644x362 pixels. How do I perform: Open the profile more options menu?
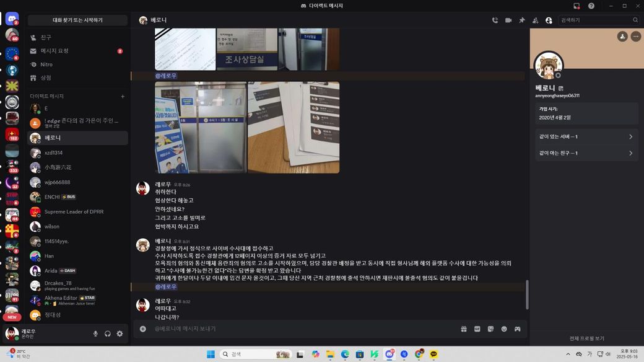[x=636, y=37]
